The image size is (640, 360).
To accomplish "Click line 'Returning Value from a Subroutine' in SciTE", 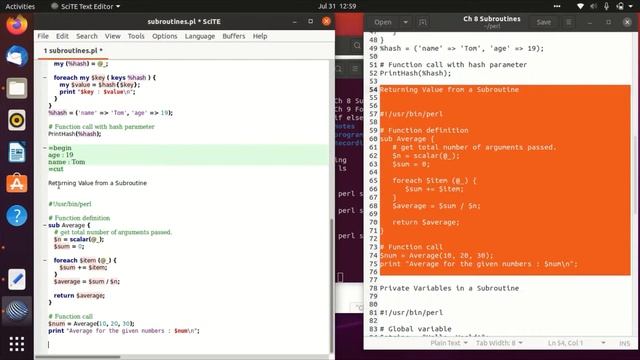I will pos(98,183).
